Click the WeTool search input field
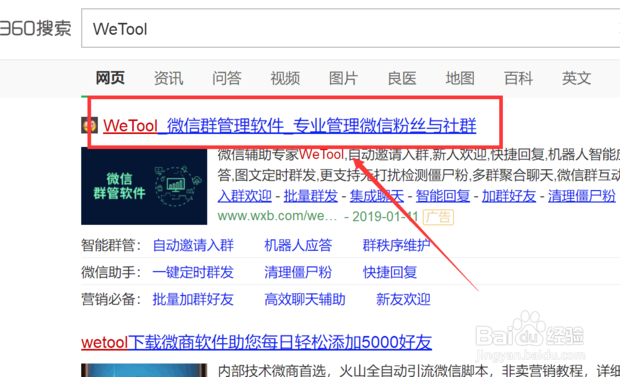 click(350, 28)
